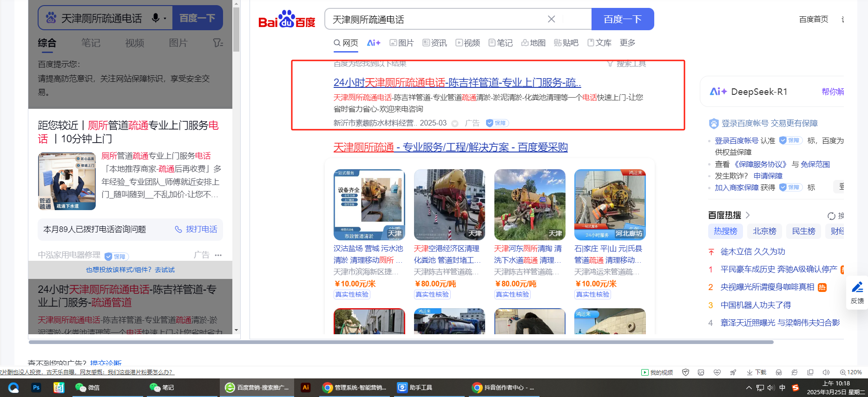
Task: Open the filter icon in the mobile preview tabs
Action: (x=218, y=43)
